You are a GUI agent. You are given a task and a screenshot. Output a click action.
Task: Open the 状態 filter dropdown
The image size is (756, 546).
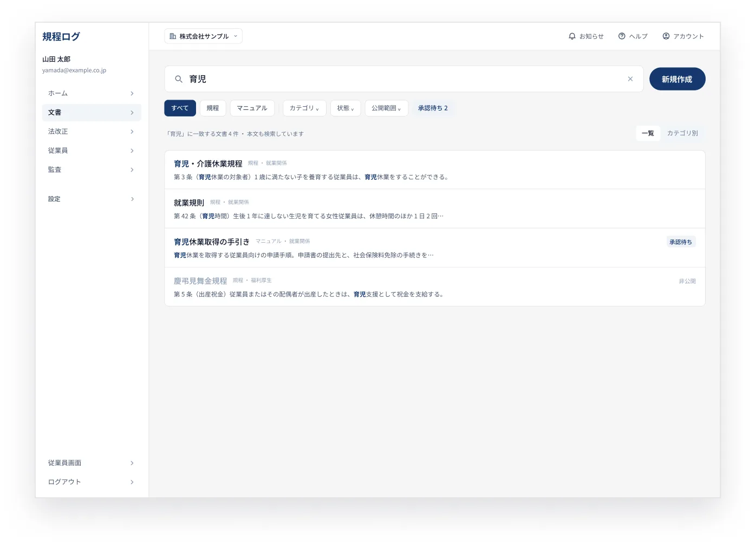coord(346,108)
